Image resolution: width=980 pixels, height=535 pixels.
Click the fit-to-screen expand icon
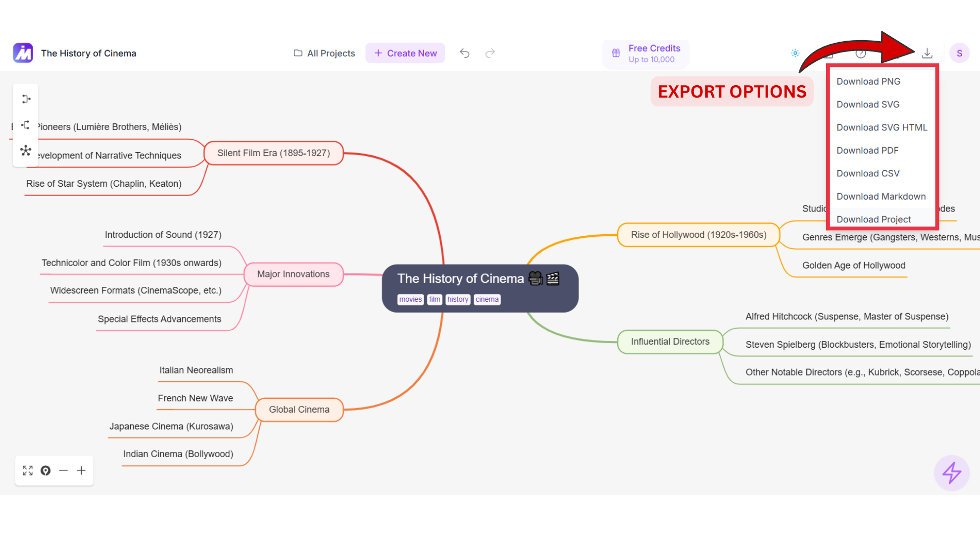[x=28, y=471]
